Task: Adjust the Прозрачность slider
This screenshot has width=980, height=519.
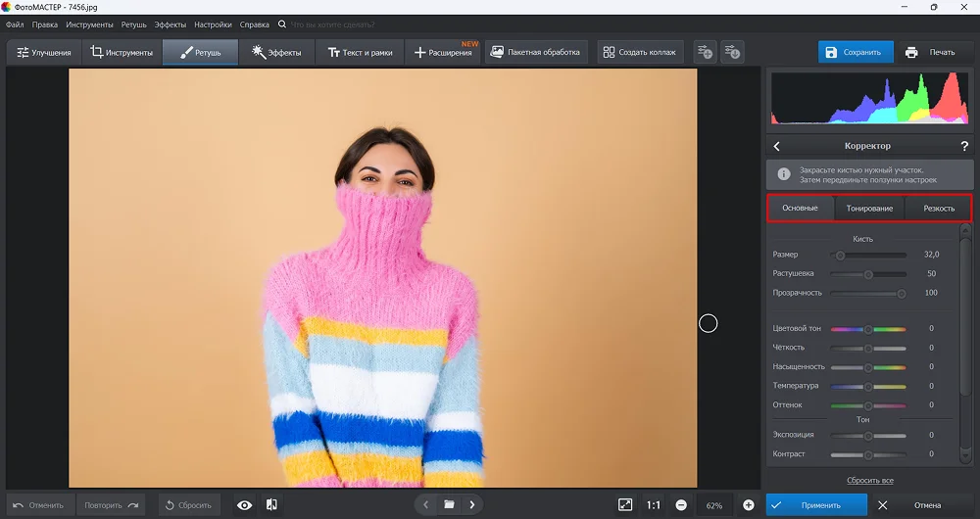Action: point(868,294)
